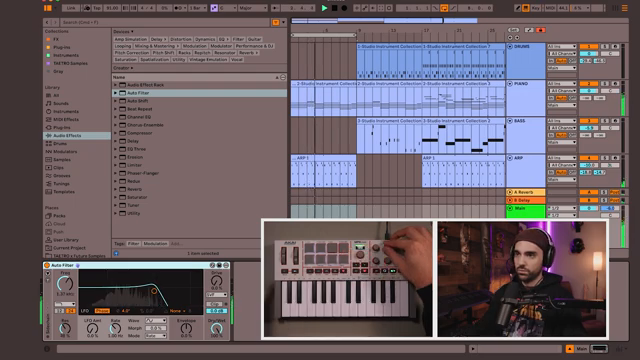Image resolution: width=640 pixels, height=360 pixels.
Task: Adjust the Auto Filter Res knob
Action: [x=65, y=328]
